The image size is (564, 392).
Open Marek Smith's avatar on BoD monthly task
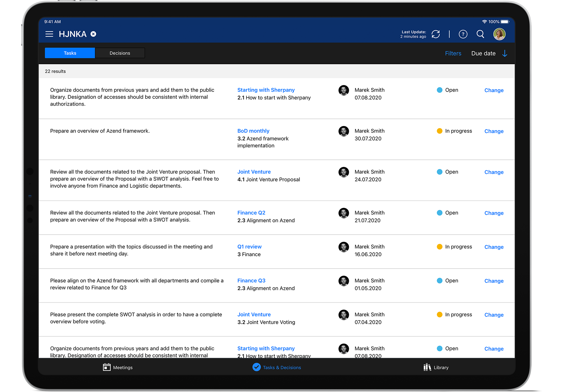coord(344,131)
